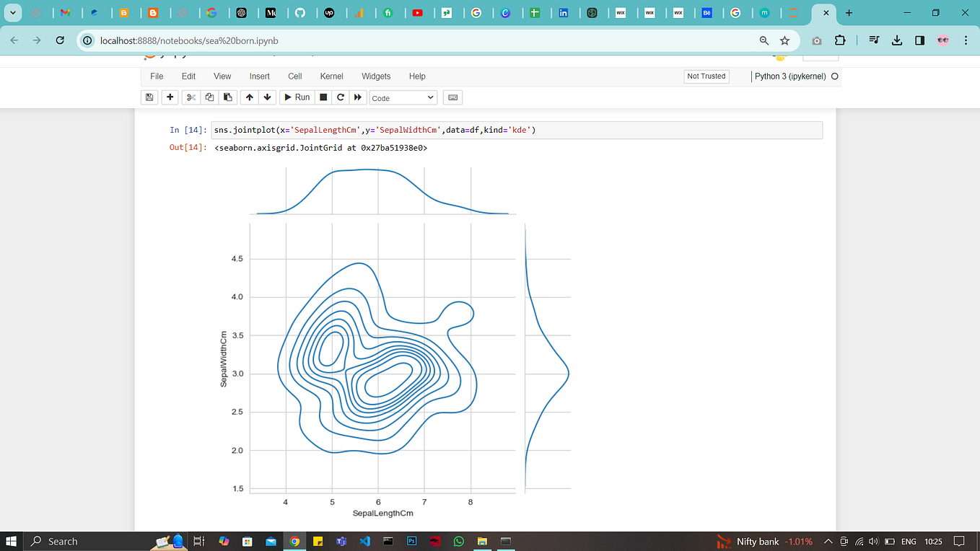Run the current cell
980x551 pixels.
pyautogui.click(x=297, y=97)
